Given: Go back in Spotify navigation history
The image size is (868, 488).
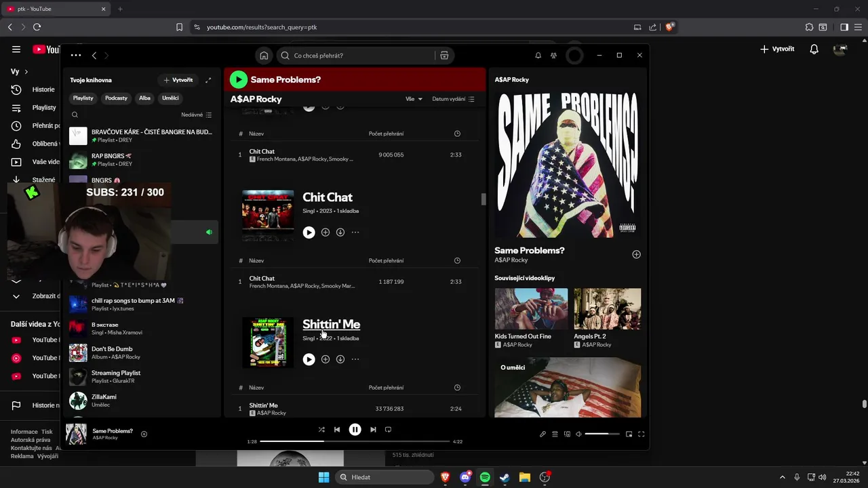Looking at the screenshot, I should point(94,56).
